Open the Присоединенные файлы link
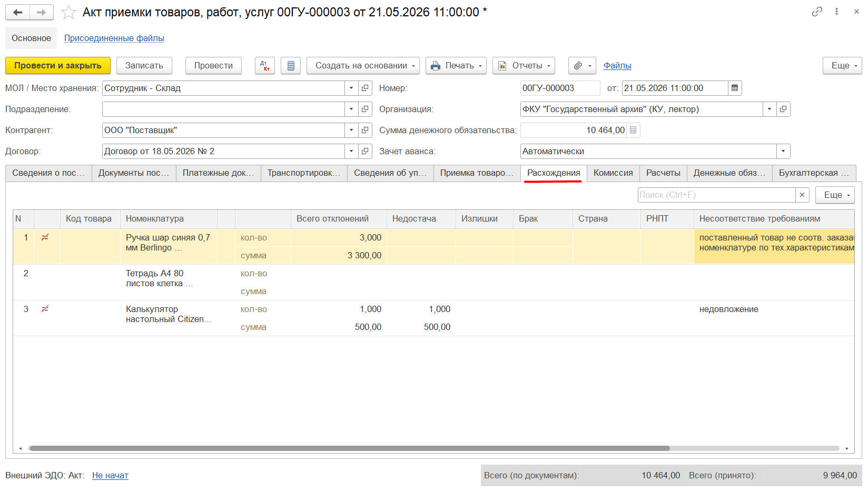Viewport: 868px width, 492px height. point(114,38)
